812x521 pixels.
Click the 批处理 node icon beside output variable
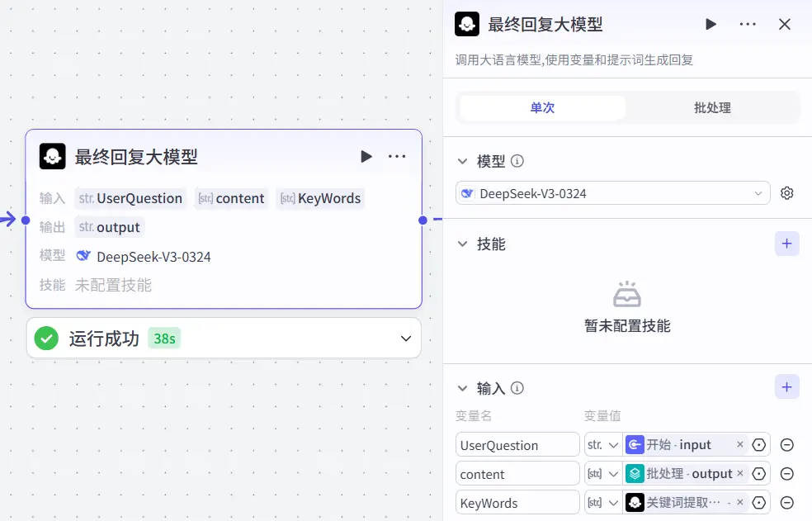(633, 473)
